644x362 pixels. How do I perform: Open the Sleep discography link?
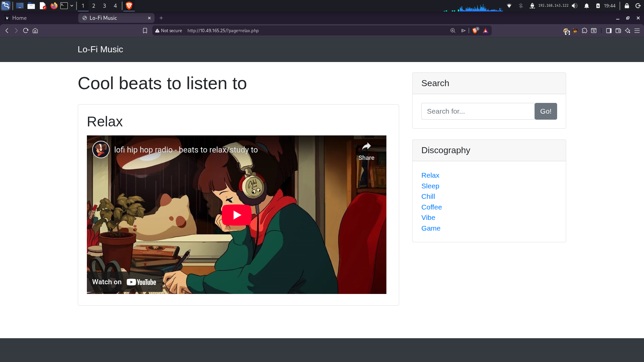coord(430,186)
